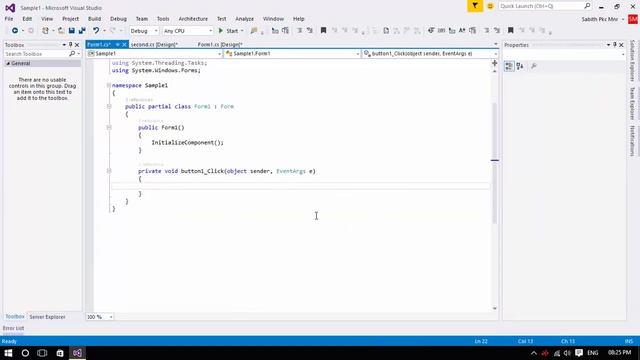Open the View menu
The height and width of the screenshot is (360, 640).
click(x=47, y=19)
